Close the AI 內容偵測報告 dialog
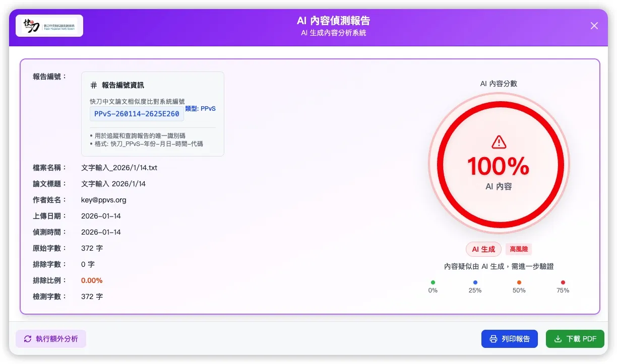This screenshot has width=617, height=364. pyautogui.click(x=594, y=25)
